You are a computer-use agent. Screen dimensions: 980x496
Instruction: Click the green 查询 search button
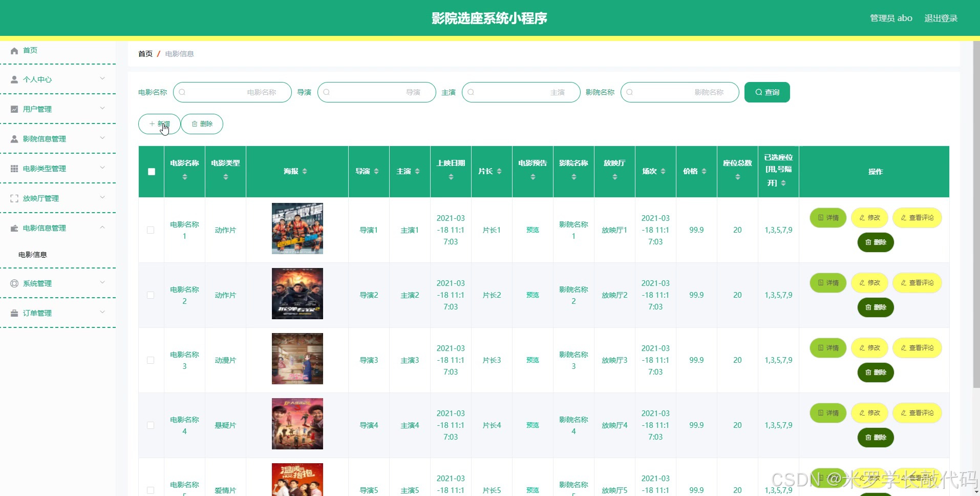tap(767, 92)
